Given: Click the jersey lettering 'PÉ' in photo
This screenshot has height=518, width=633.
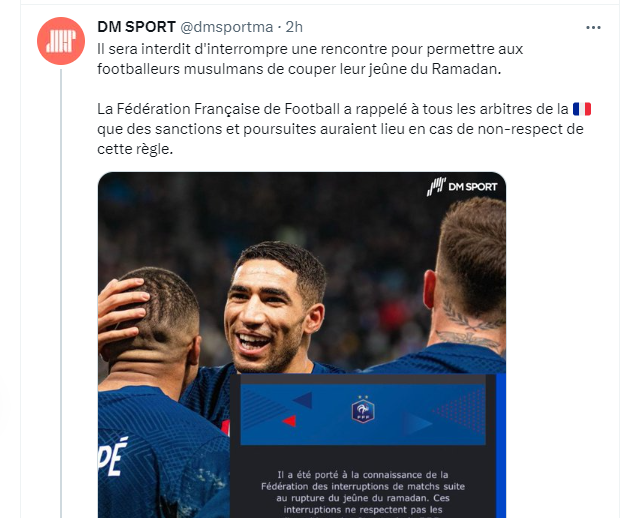Looking at the screenshot, I should pos(113,456).
